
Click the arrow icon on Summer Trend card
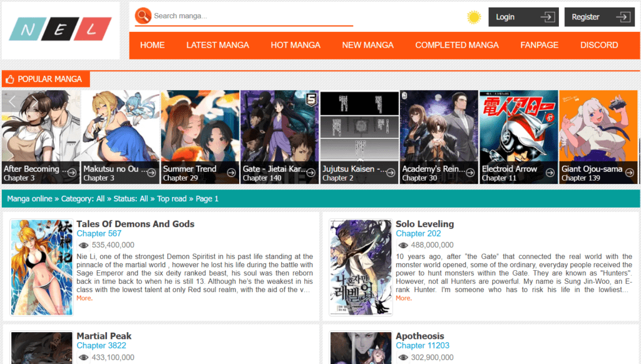point(232,173)
